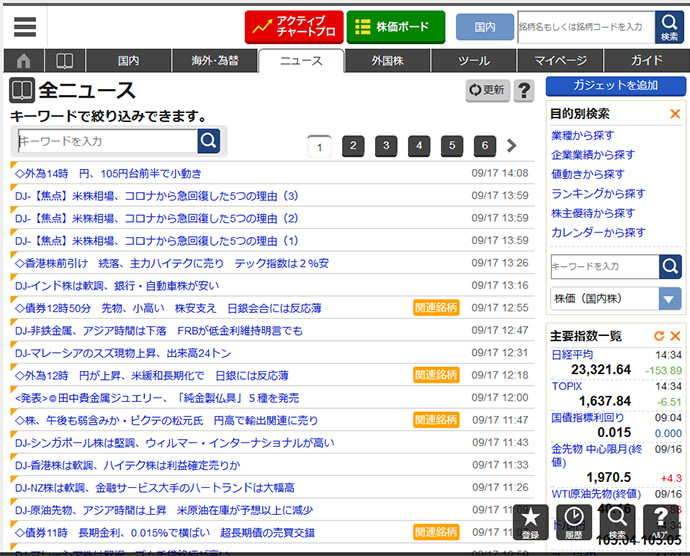Open the ガイド tab
Image resolution: width=690 pixels, height=556 pixels.
pyautogui.click(x=646, y=60)
